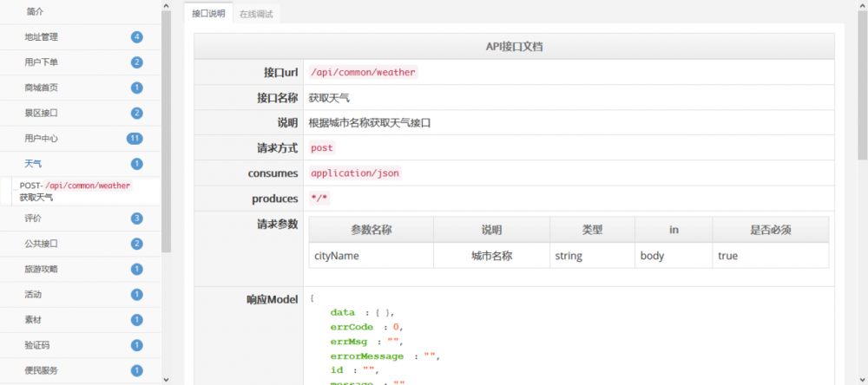The width and height of the screenshot is (868, 385).
Task: Click the string type cell
Action: point(592,256)
